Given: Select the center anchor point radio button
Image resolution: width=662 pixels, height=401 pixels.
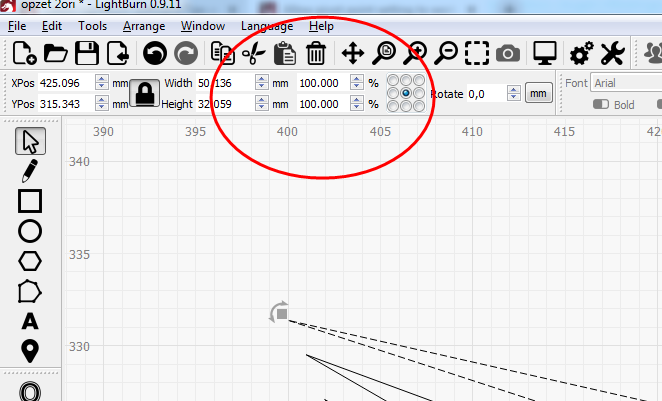Looking at the screenshot, I should tap(406, 93).
